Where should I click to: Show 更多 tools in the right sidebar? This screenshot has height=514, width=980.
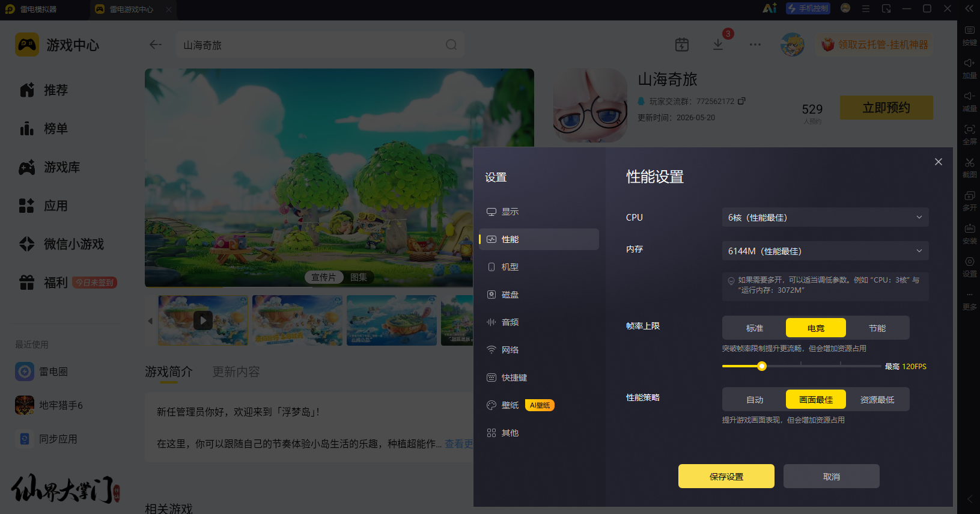tap(969, 300)
